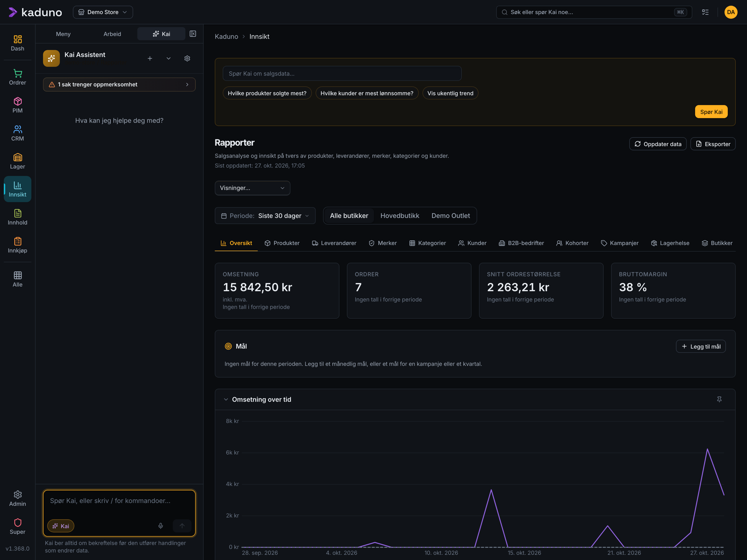Image resolution: width=747 pixels, height=560 pixels.
Task: Open Kai Assistent settings gear
Action: [187, 58]
